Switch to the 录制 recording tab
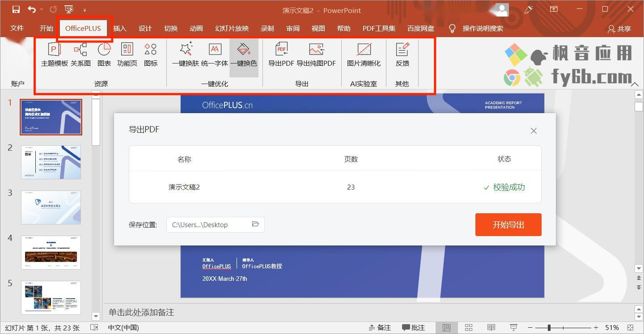This screenshot has height=334, width=644. click(x=267, y=28)
